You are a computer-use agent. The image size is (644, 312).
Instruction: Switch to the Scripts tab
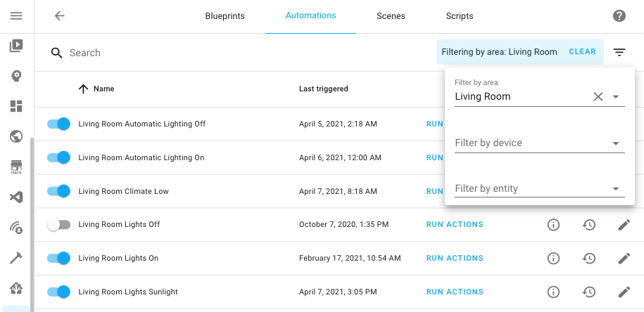coord(460,16)
